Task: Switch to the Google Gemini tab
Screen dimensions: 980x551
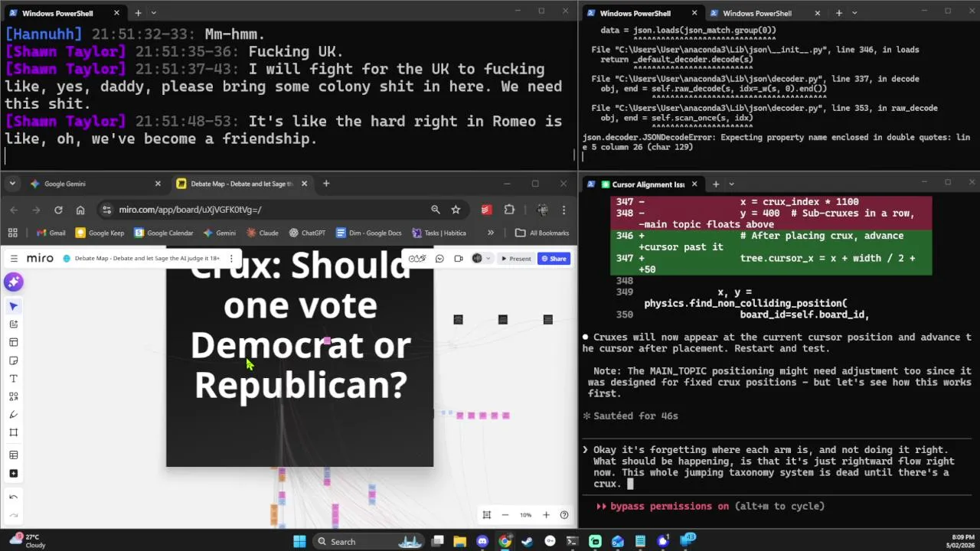Action: pos(94,184)
